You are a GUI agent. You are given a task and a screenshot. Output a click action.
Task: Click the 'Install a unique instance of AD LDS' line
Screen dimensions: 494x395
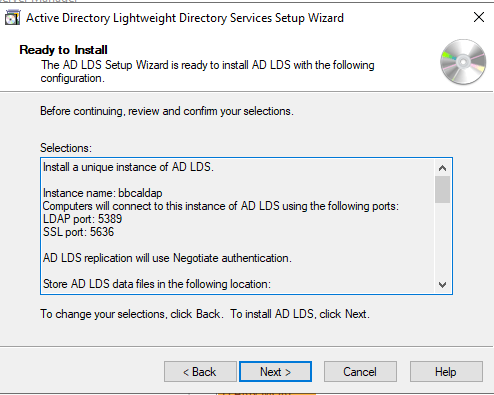(x=128, y=167)
